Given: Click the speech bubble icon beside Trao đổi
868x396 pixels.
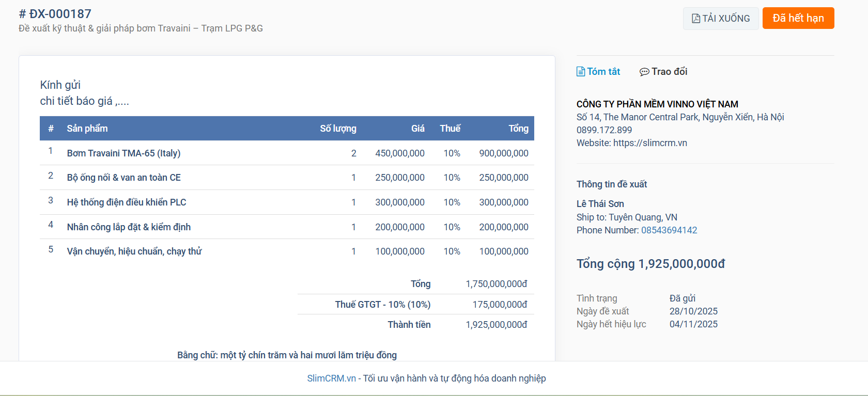Looking at the screenshot, I should 644,72.
